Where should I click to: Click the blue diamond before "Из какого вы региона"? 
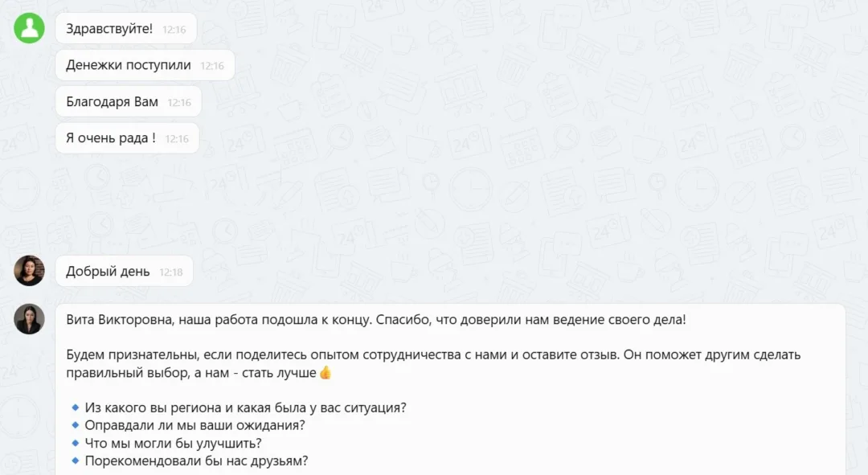76,407
